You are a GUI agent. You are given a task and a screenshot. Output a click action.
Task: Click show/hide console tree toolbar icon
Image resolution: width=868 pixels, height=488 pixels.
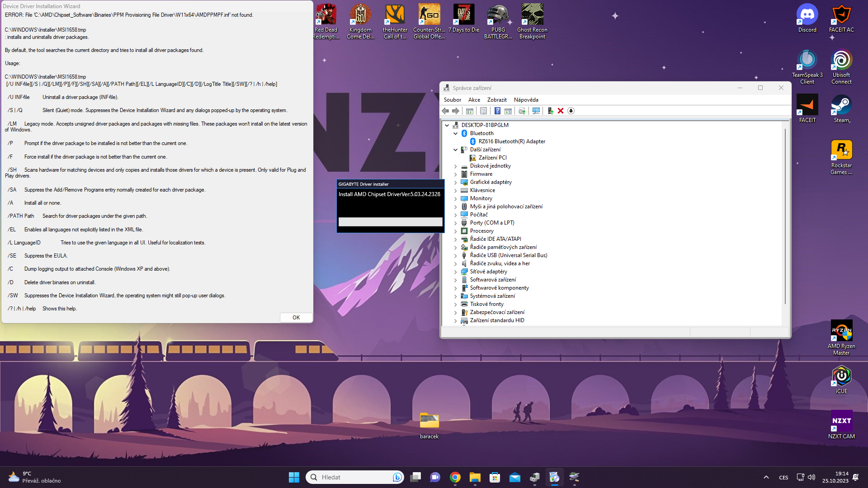click(x=470, y=111)
